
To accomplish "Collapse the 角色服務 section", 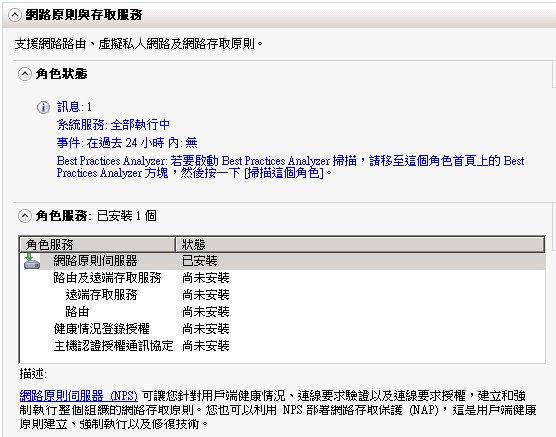I will click(24, 216).
